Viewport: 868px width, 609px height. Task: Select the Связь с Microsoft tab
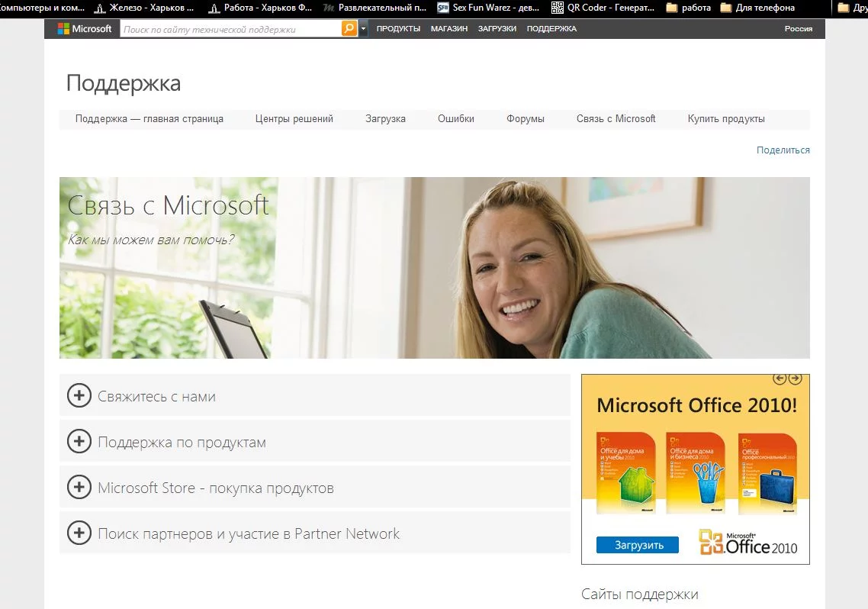(616, 119)
